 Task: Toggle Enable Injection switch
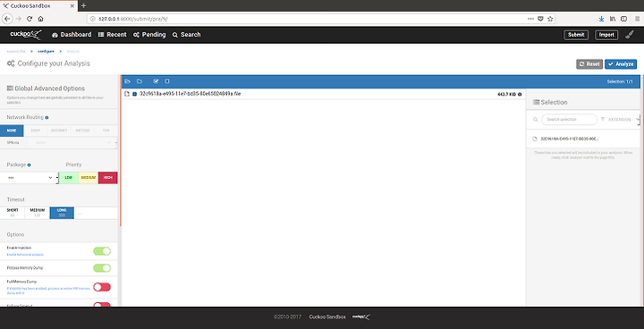coord(102,251)
